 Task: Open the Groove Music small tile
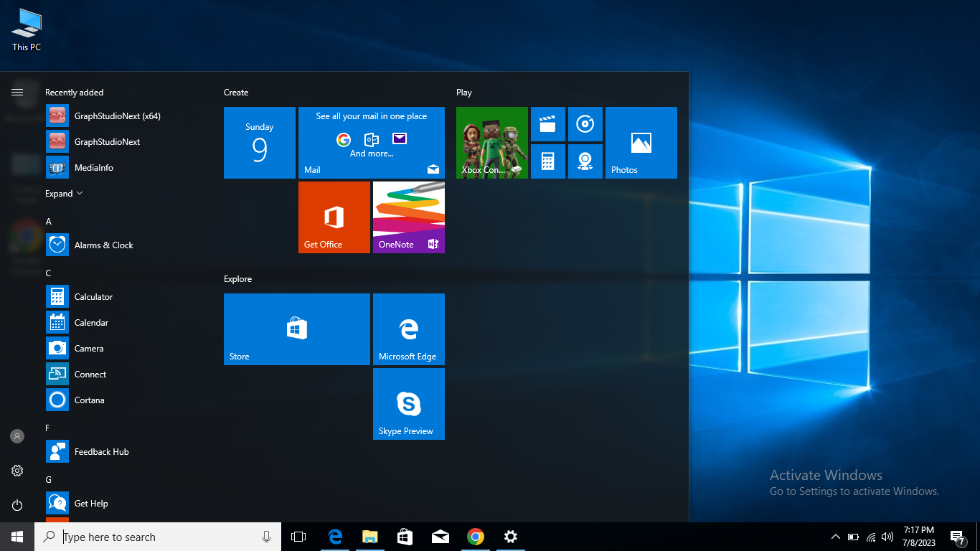coord(585,124)
